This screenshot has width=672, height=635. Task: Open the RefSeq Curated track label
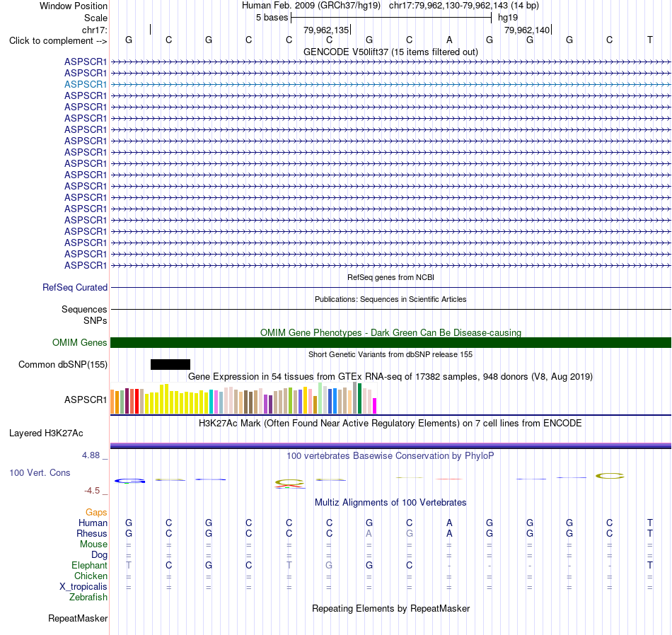(x=75, y=288)
